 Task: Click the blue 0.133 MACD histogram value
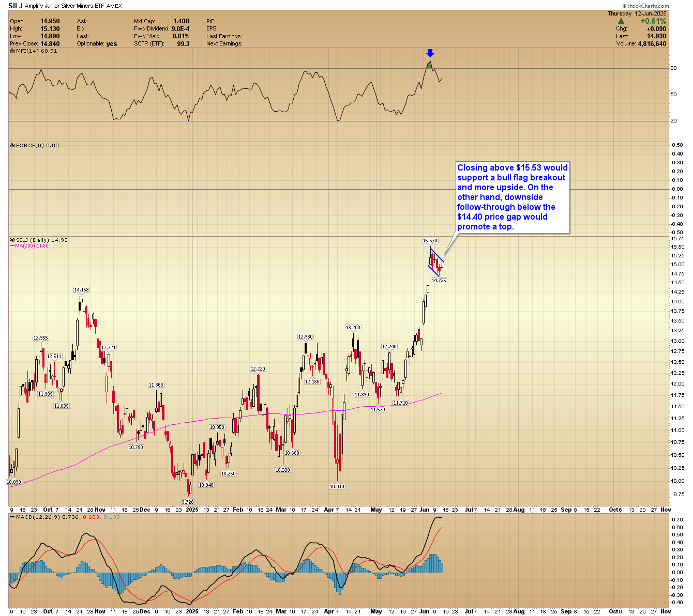[x=111, y=517]
